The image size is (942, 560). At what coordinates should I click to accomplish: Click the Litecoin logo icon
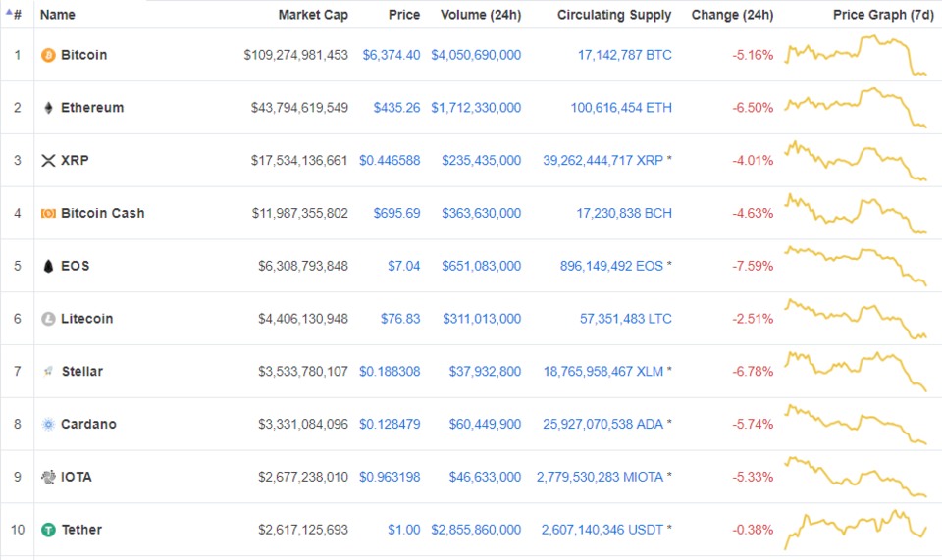click(48, 319)
